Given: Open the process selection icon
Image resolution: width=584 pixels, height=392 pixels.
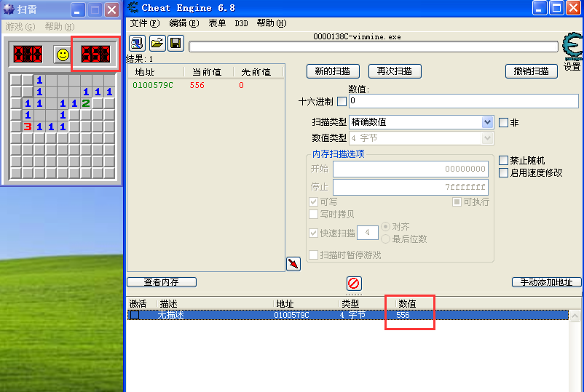Looking at the screenshot, I should 137,43.
